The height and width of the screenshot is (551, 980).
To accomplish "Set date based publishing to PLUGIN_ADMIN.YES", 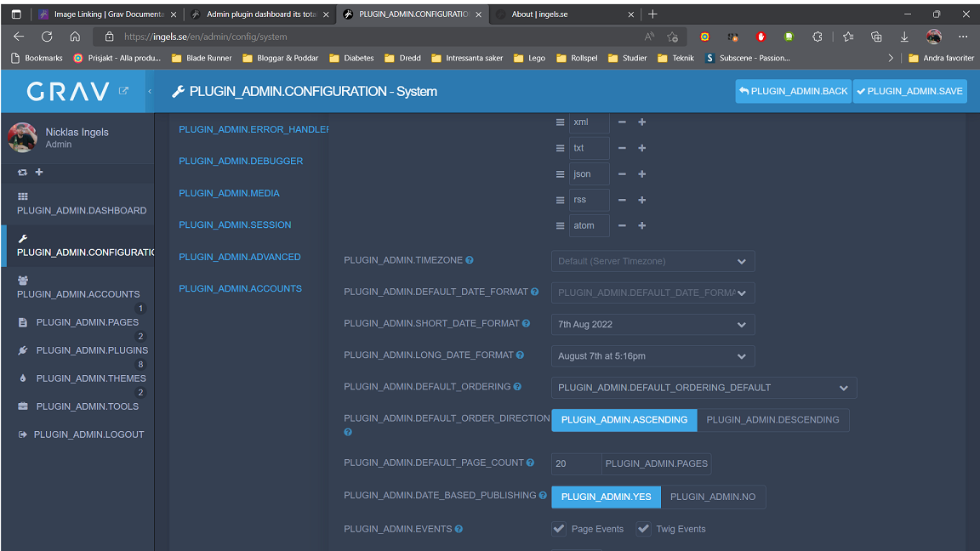I will coord(606,497).
